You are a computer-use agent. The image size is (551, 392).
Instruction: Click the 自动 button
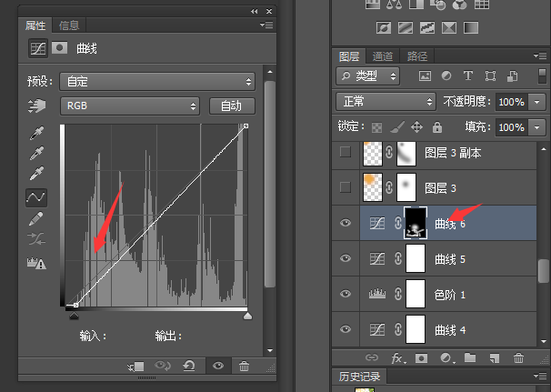tap(231, 106)
